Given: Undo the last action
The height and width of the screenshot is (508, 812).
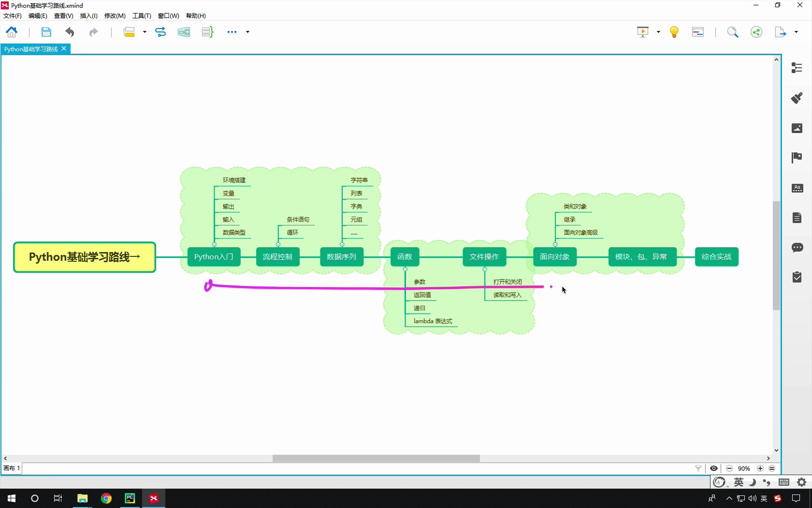Looking at the screenshot, I should 70,32.
